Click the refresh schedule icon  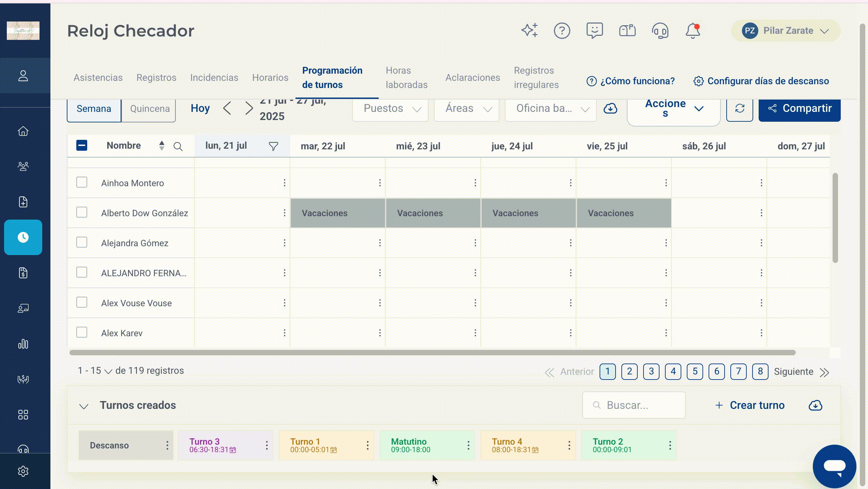tap(739, 109)
